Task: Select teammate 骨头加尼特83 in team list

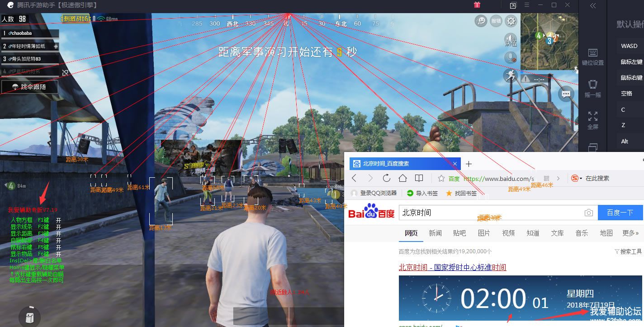Action: click(30, 59)
